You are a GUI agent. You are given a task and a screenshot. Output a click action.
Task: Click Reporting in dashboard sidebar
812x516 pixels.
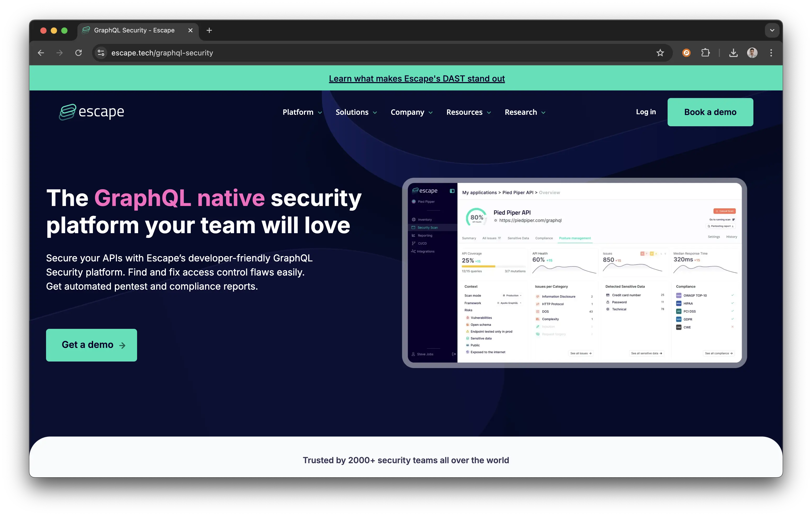(421, 236)
